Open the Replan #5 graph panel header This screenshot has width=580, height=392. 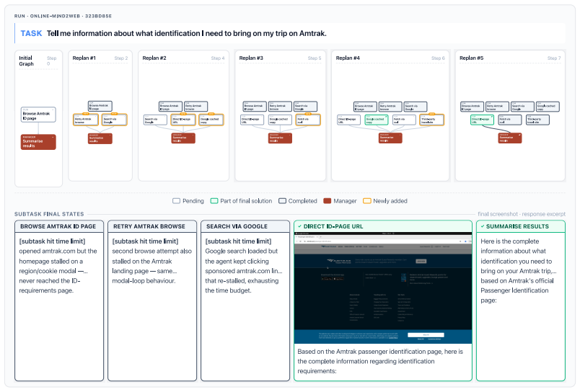click(x=510, y=58)
